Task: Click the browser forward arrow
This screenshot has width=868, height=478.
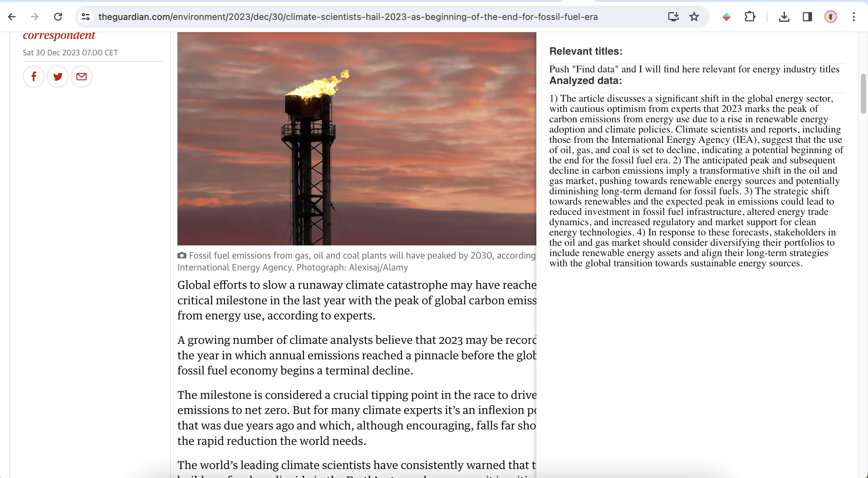Action: (x=35, y=16)
